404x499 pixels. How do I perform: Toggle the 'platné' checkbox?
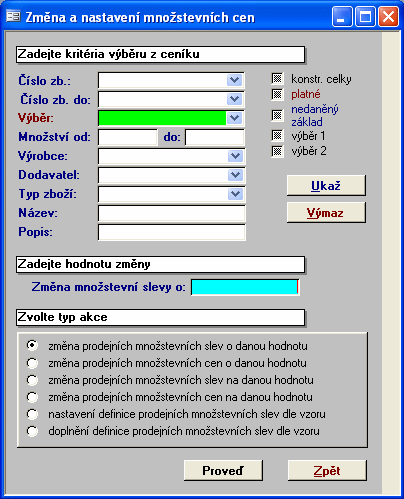(x=277, y=94)
